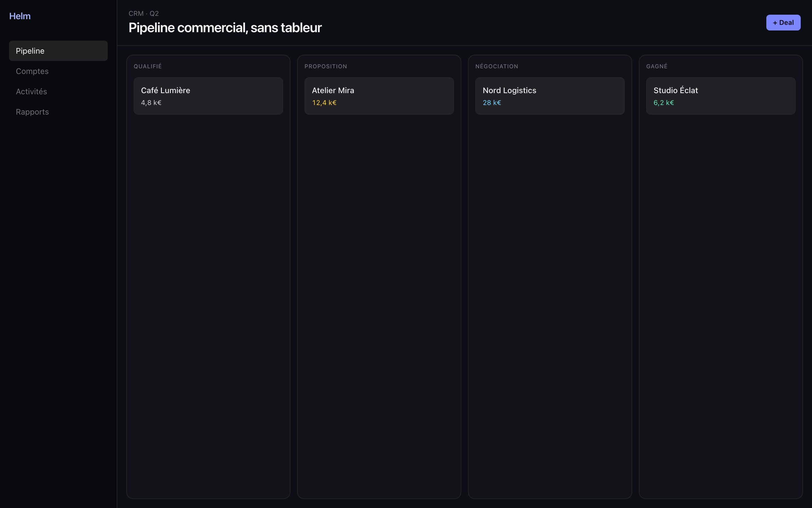Viewport: 812px width, 508px height.
Task: Add a new deal with + Deal
Action: (783, 23)
